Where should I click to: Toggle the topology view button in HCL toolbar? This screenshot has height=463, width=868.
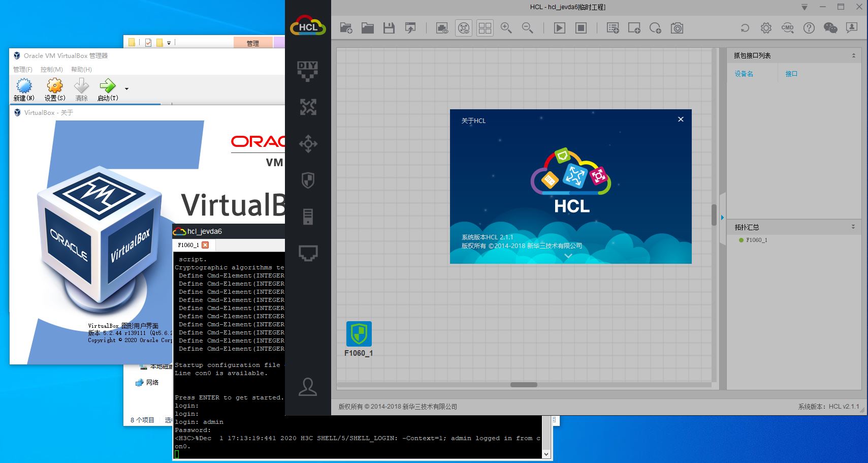tap(464, 28)
